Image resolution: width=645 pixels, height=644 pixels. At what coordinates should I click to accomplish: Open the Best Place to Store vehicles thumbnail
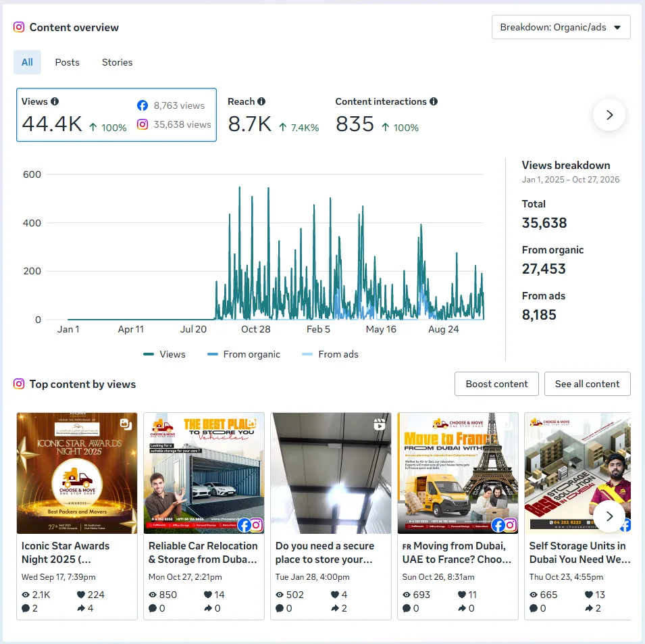204,473
